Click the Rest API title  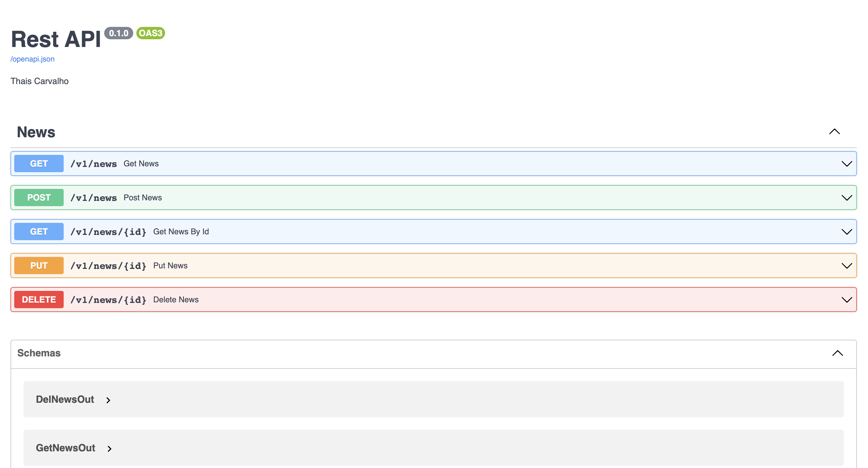point(56,39)
